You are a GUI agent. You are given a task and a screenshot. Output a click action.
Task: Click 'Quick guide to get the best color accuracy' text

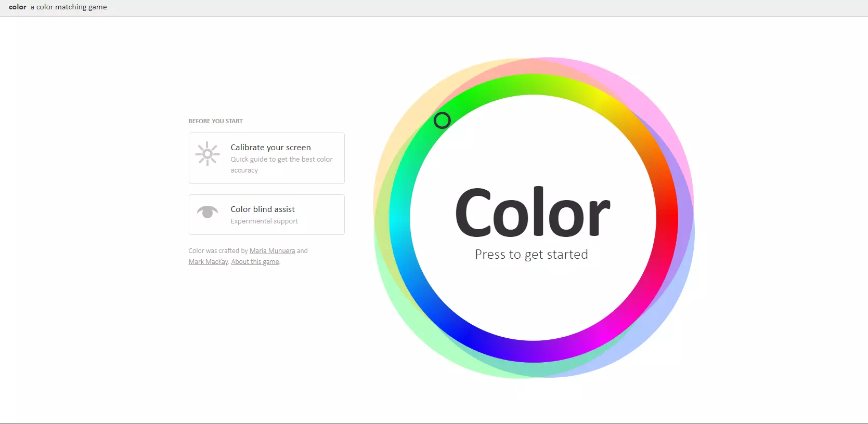[281, 165]
